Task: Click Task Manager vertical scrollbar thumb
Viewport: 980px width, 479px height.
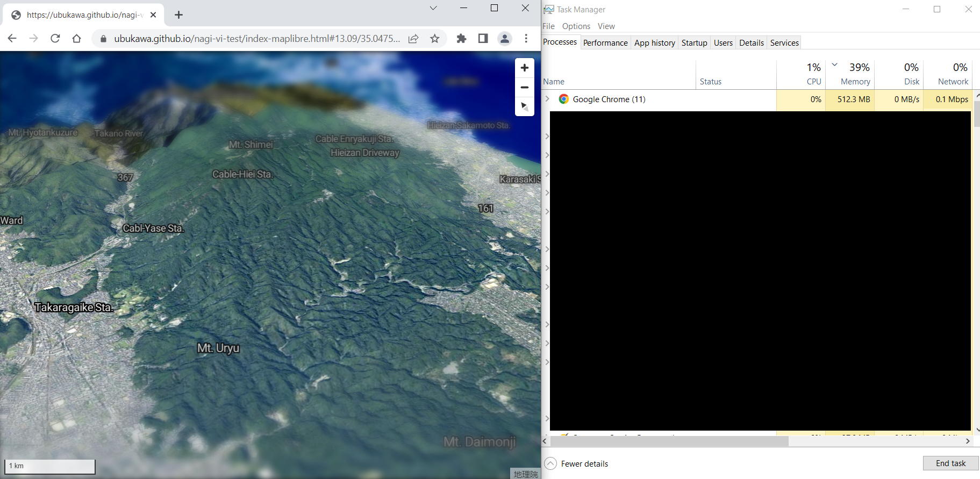Action: point(977,114)
